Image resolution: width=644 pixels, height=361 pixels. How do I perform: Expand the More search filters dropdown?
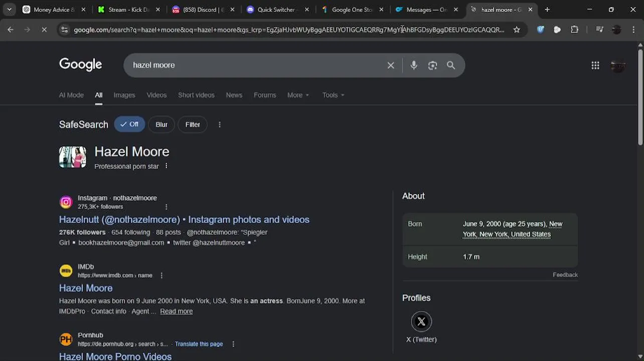point(298,95)
